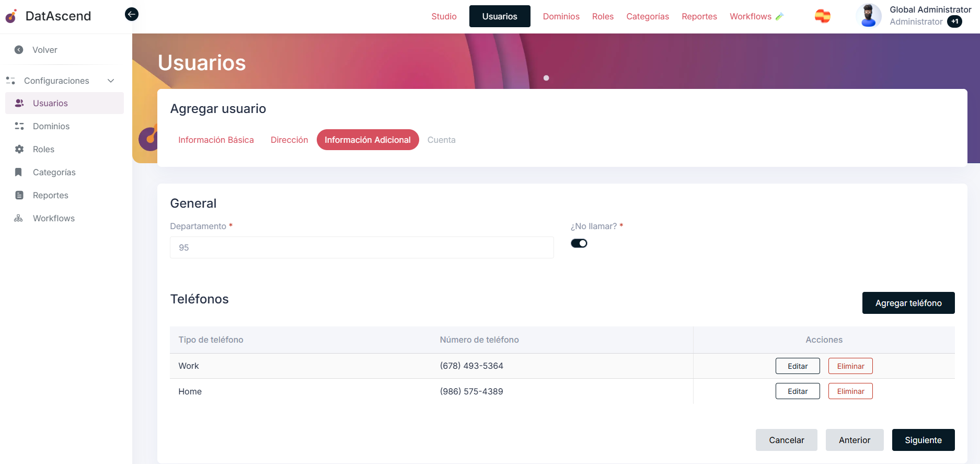Click the DatAscend logo icon

pos(11,16)
